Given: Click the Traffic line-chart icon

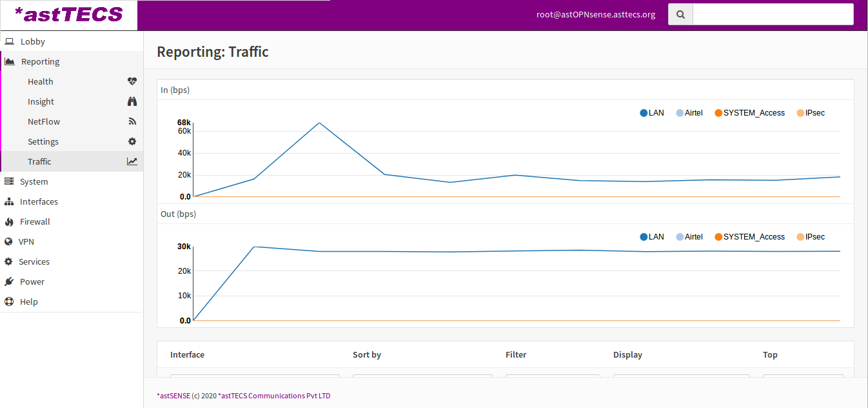Looking at the screenshot, I should [x=132, y=161].
